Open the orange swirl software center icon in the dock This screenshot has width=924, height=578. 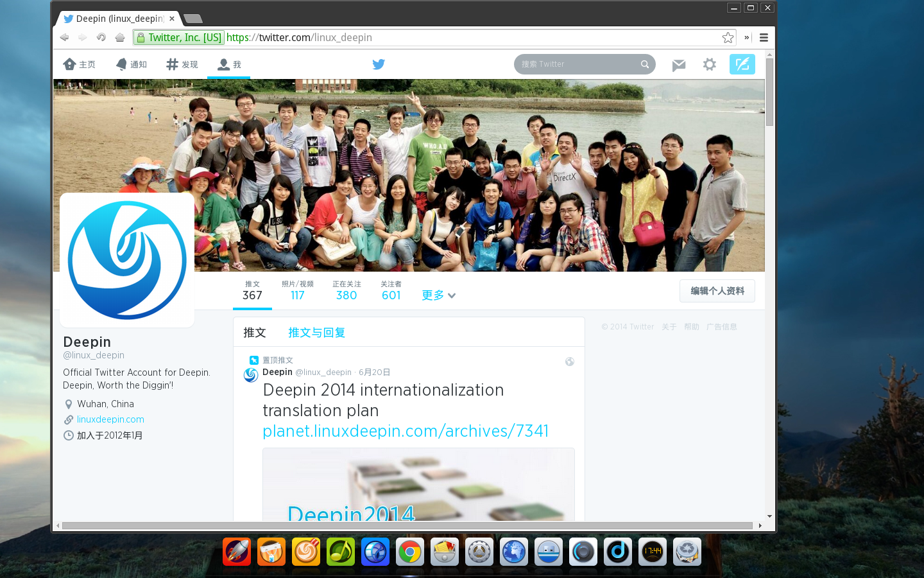coord(306,552)
